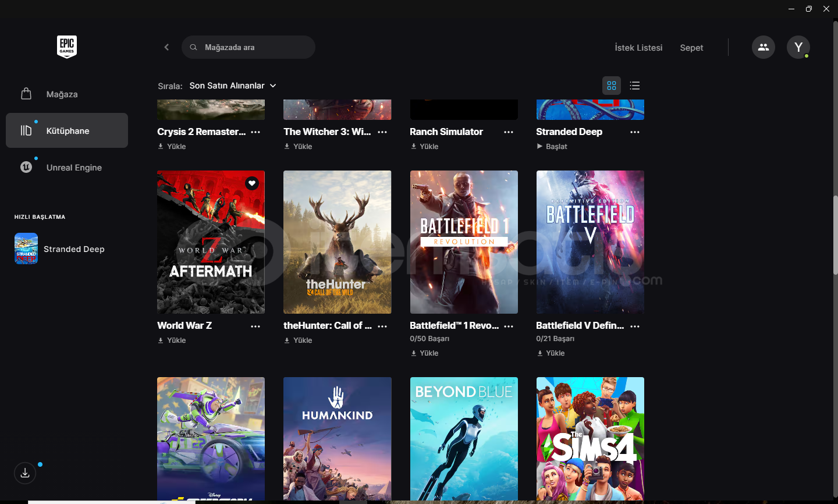Switch to list view
The height and width of the screenshot is (504, 838).
[635, 86]
